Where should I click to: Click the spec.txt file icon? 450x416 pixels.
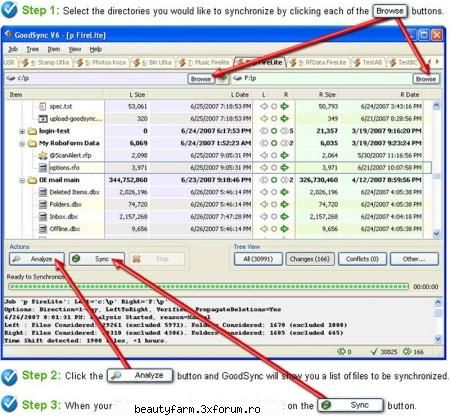pyautogui.click(x=43, y=107)
